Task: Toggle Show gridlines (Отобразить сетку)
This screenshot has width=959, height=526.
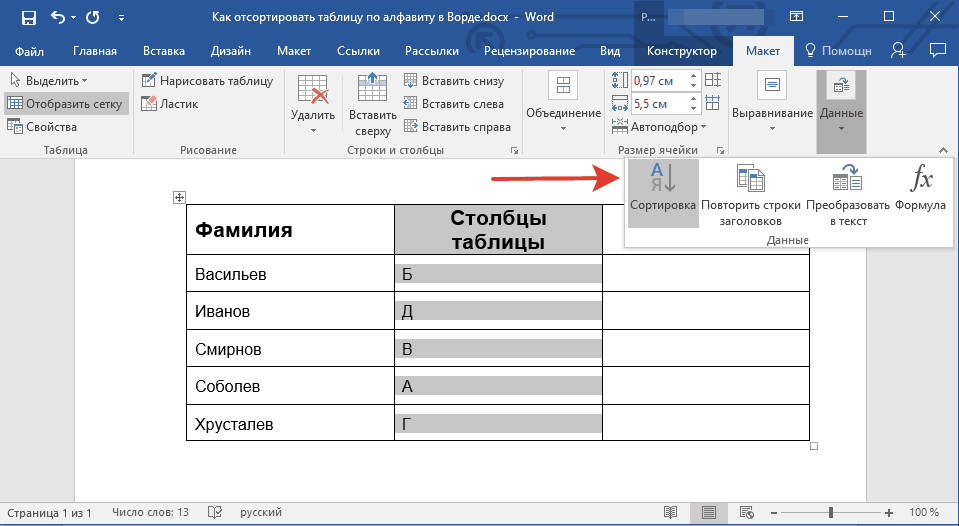Action: tap(65, 104)
